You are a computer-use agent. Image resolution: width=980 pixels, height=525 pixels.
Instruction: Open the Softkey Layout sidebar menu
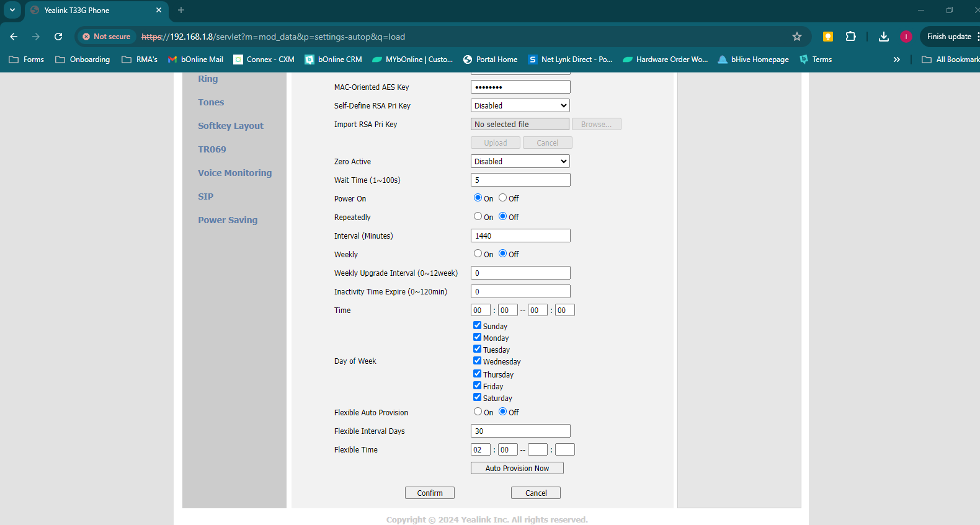click(231, 126)
